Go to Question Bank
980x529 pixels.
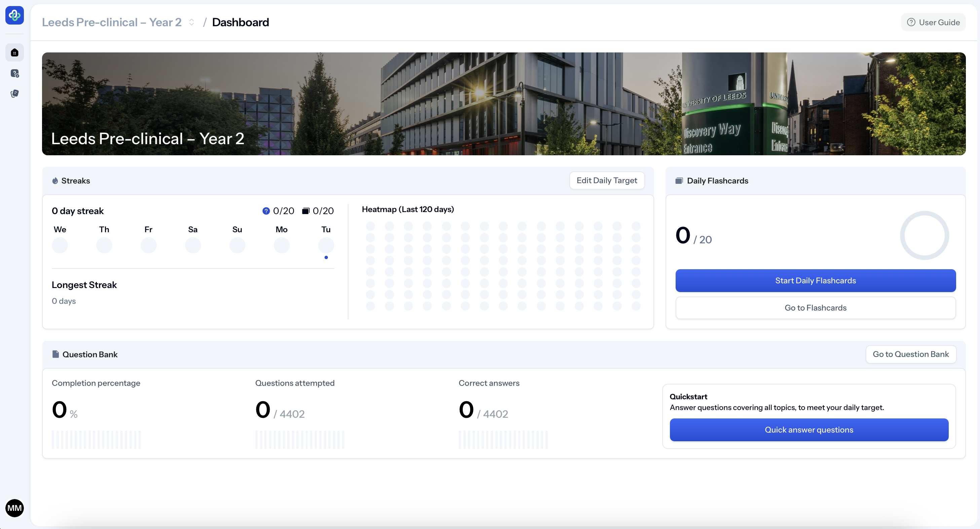point(910,355)
